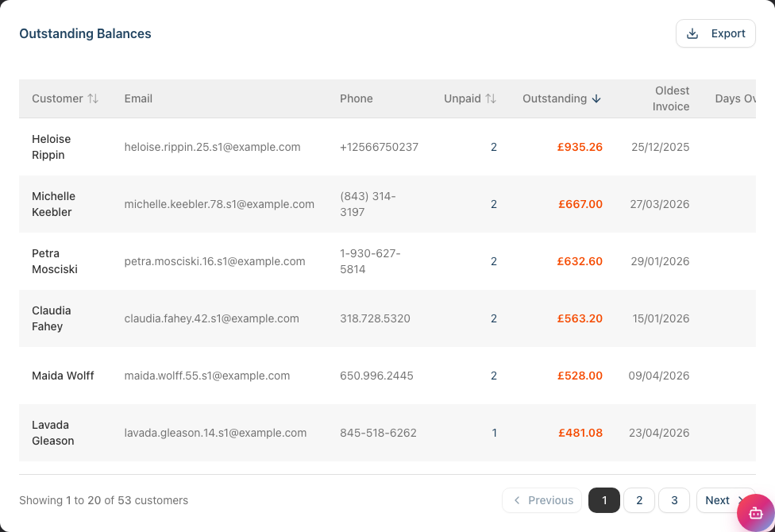Click the Outstanding Balances heading
Viewport: 775px width, 532px height.
click(85, 33)
